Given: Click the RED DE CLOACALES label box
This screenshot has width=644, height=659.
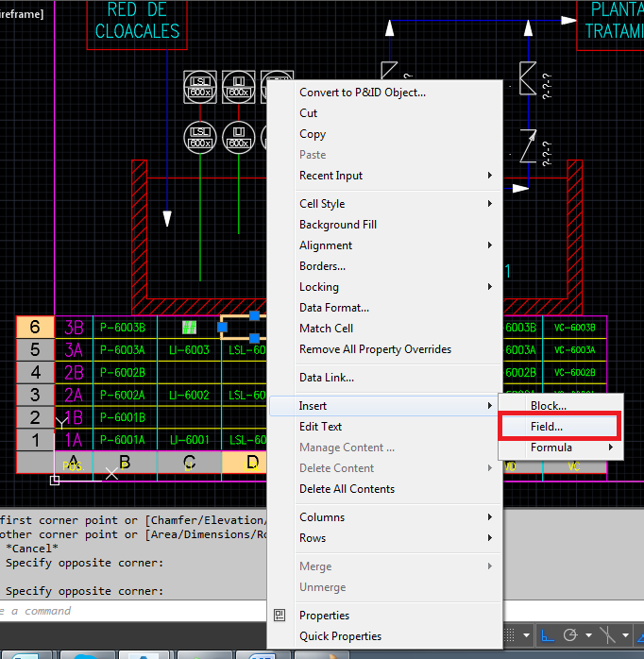Looking at the screenshot, I should (137, 25).
